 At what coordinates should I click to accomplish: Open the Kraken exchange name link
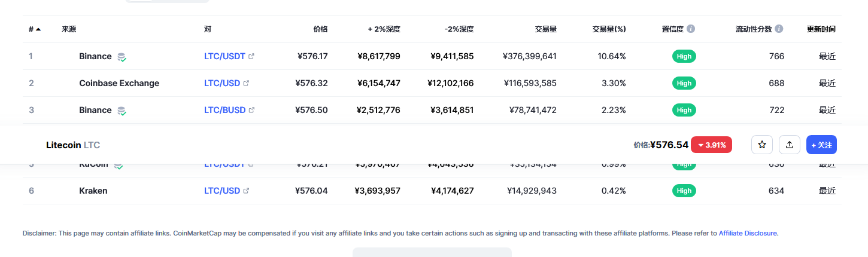click(93, 191)
